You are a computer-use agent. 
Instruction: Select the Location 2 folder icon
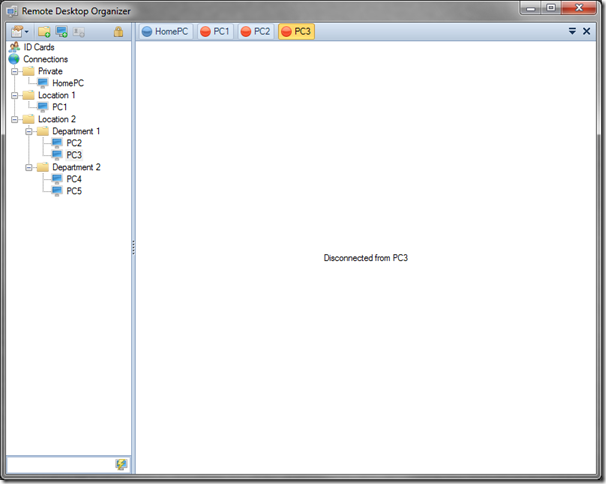(x=29, y=119)
